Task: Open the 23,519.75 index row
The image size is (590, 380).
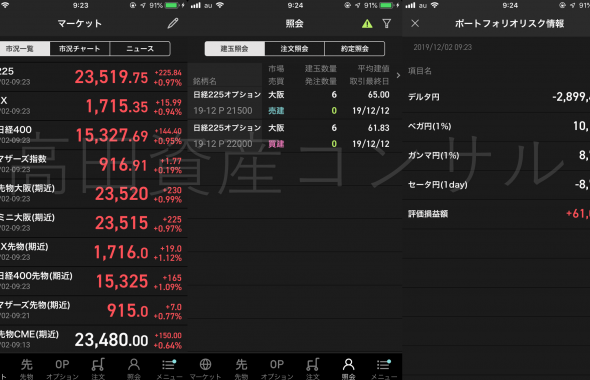Action: (93, 77)
